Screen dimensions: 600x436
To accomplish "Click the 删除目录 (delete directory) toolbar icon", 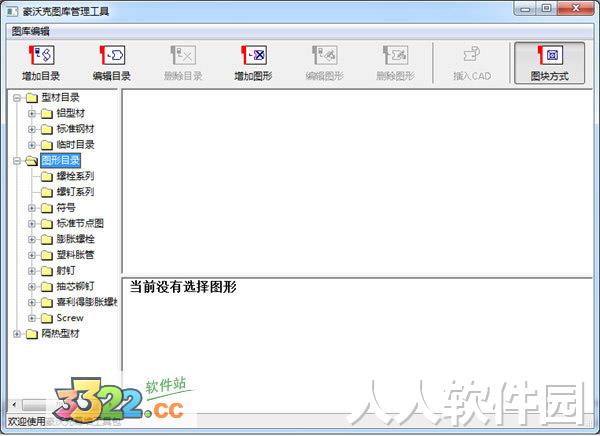I will click(183, 63).
